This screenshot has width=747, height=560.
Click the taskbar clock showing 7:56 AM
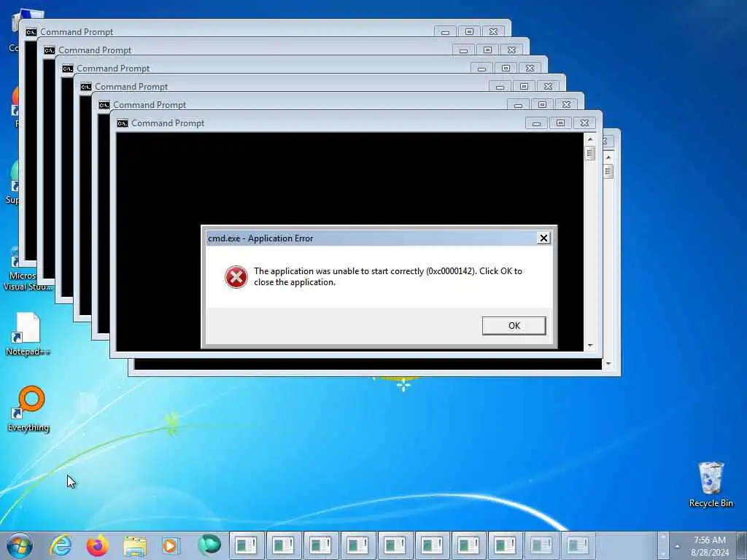point(709,545)
